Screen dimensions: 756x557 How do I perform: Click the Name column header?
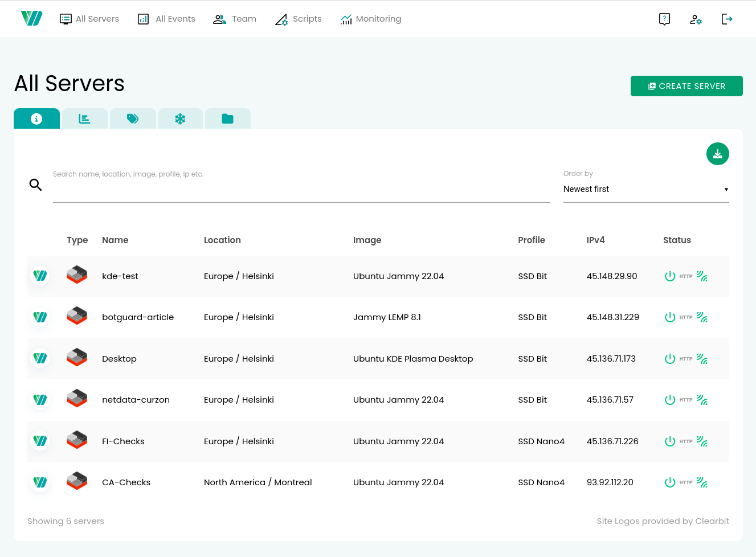[x=115, y=240]
